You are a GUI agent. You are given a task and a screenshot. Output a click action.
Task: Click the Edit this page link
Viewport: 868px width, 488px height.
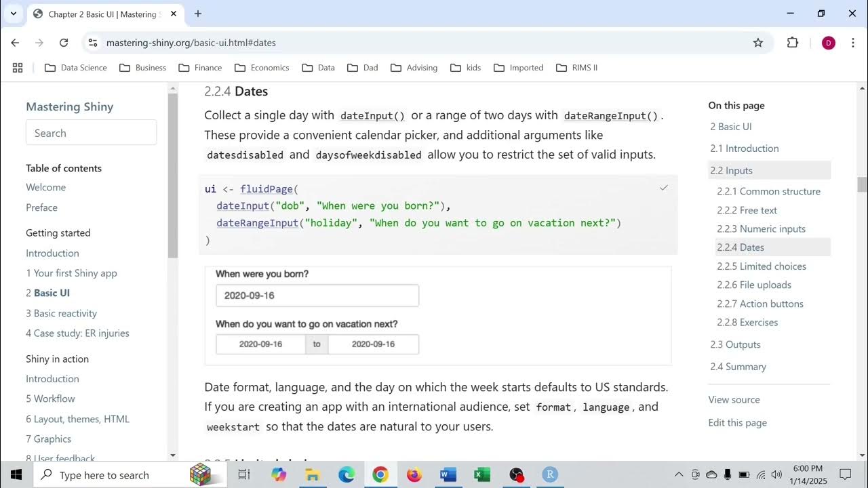pos(737,423)
